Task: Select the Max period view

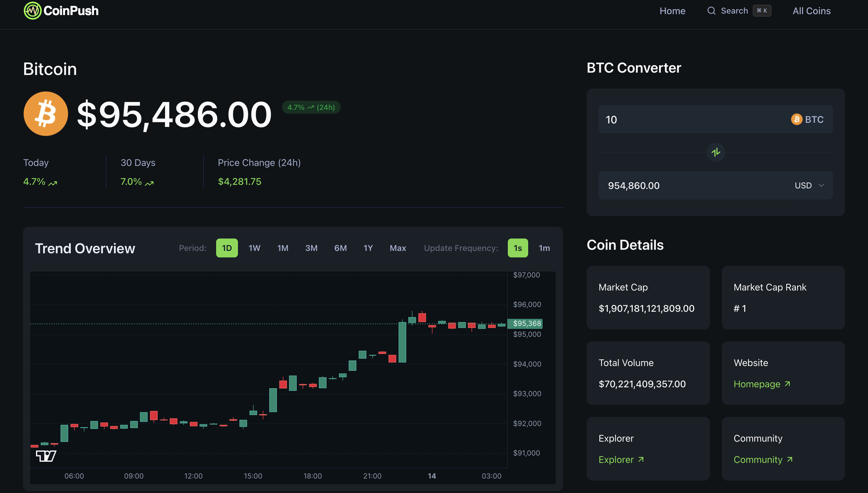Action: click(398, 248)
